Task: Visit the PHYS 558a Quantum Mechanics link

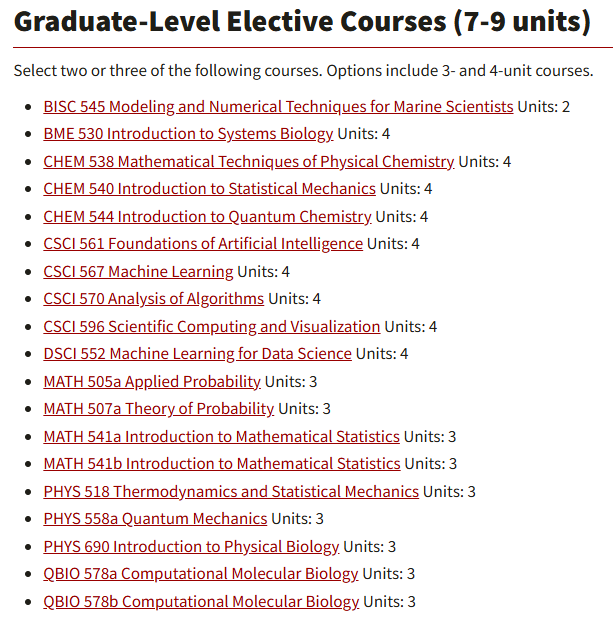Action: (155, 518)
